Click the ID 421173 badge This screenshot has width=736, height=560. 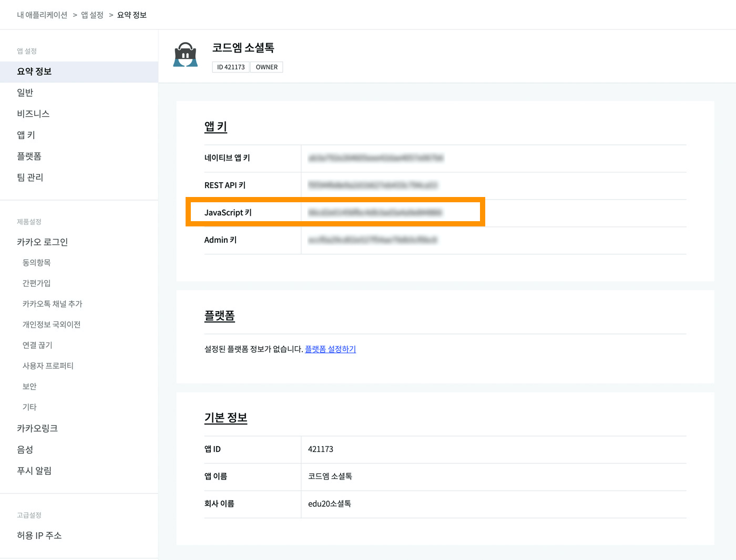[x=231, y=67]
